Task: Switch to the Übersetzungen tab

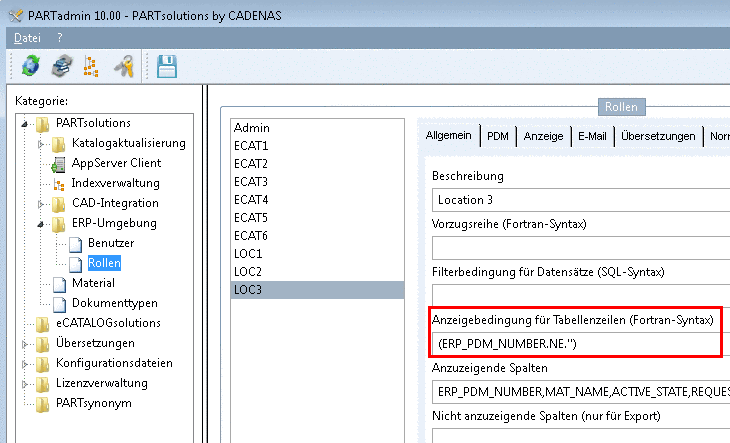Action: 658,136
